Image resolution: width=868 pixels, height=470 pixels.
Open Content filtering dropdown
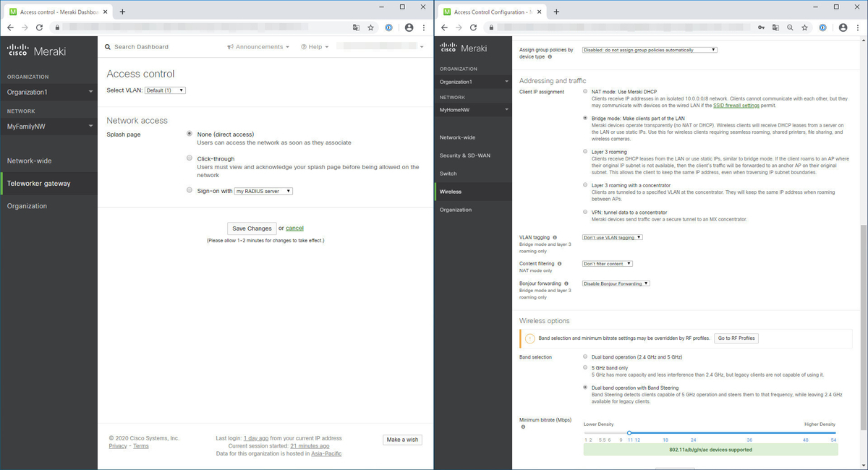608,264
